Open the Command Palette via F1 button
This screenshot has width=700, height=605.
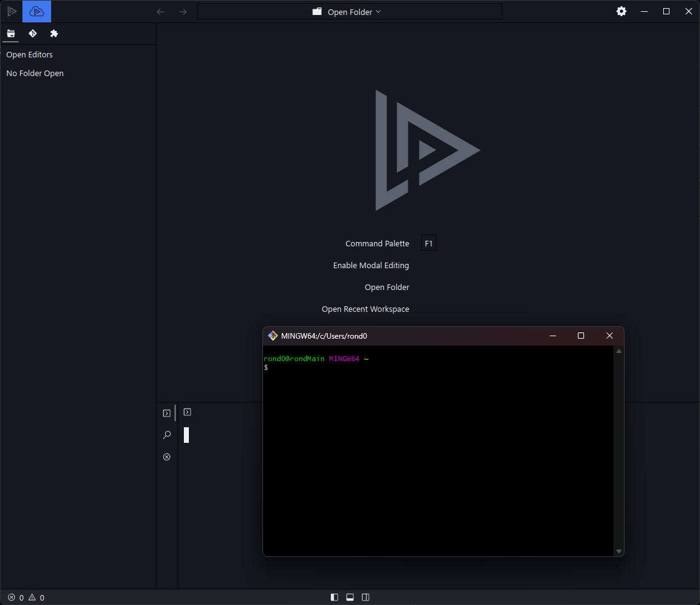click(428, 243)
